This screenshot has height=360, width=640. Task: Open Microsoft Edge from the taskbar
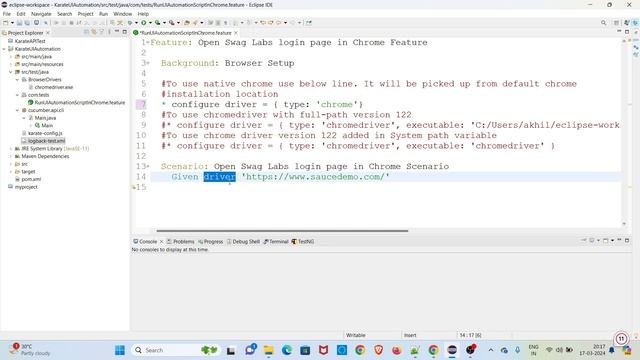(x=287, y=350)
